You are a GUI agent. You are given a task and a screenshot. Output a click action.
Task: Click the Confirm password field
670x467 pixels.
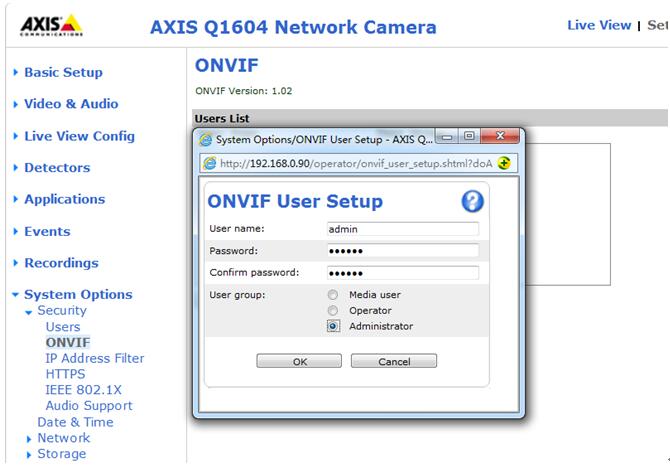click(402, 273)
